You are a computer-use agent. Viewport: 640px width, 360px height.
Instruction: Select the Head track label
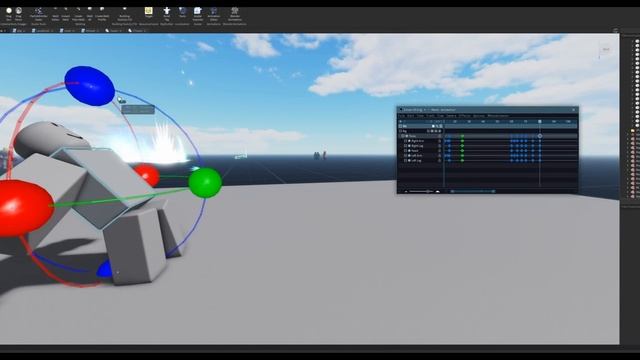[x=415, y=151]
